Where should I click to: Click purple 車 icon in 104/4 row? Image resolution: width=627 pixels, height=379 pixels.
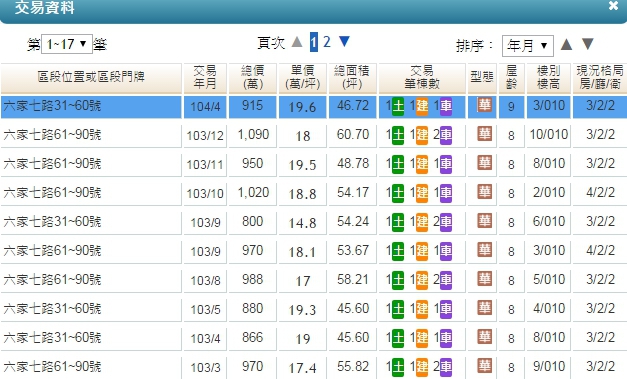click(446, 107)
